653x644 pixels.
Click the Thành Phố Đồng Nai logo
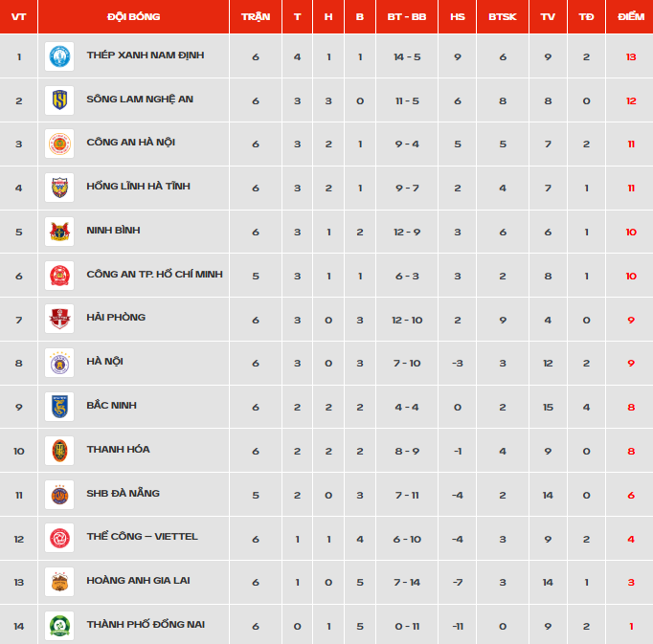[x=59, y=626]
